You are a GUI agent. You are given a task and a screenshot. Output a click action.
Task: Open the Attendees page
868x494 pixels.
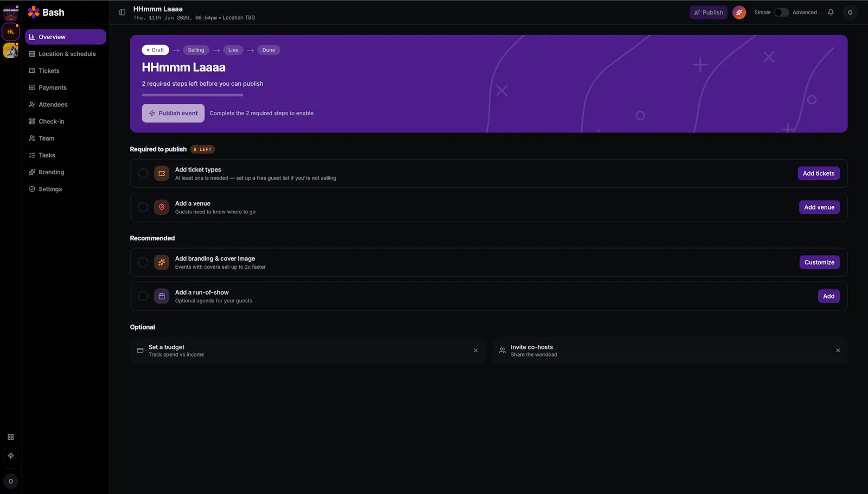pos(66,104)
